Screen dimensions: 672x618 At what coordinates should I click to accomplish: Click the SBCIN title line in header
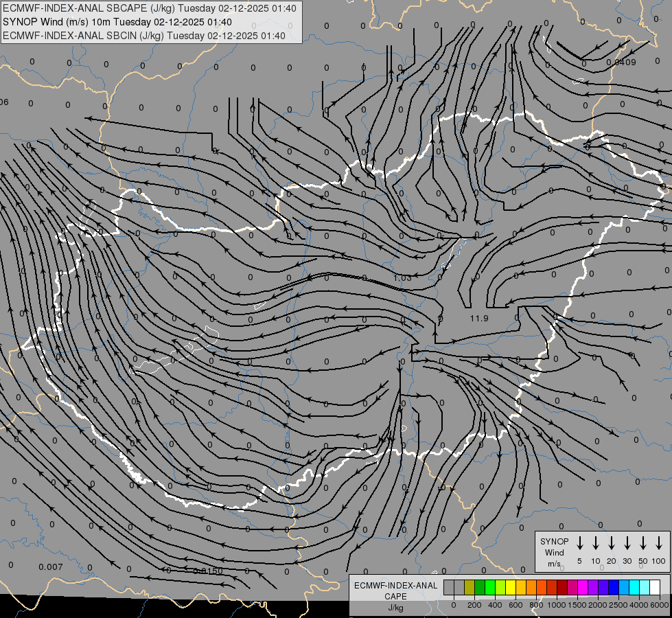tap(144, 36)
